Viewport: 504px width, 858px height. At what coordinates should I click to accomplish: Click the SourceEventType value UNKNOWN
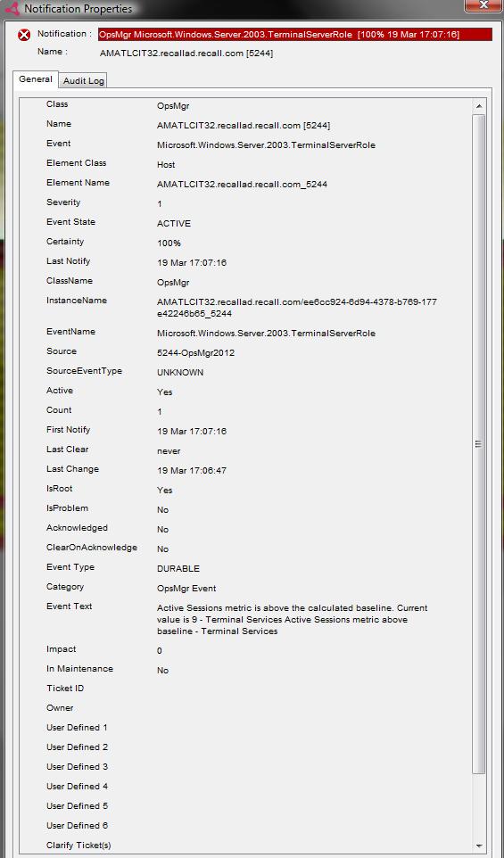click(x=180, y=373)
